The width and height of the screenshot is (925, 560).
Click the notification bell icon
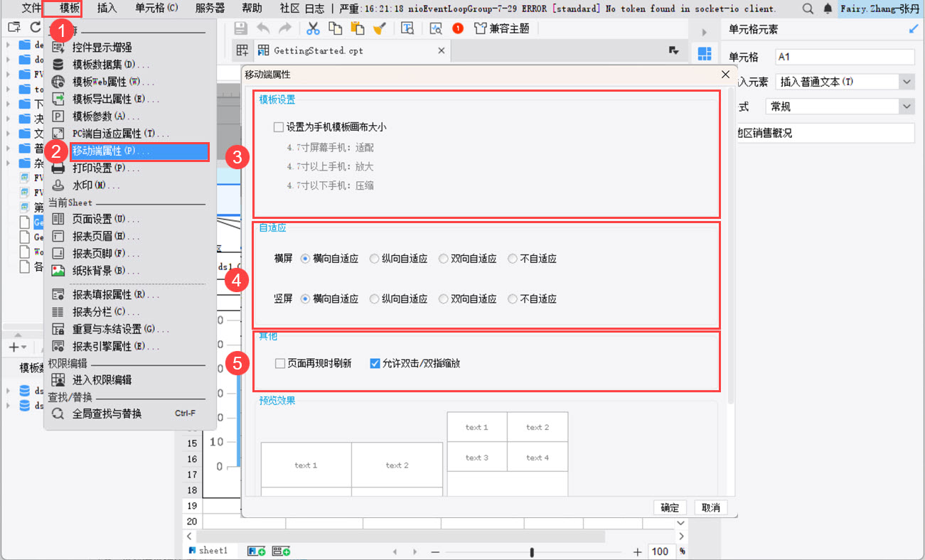[828, 9]
